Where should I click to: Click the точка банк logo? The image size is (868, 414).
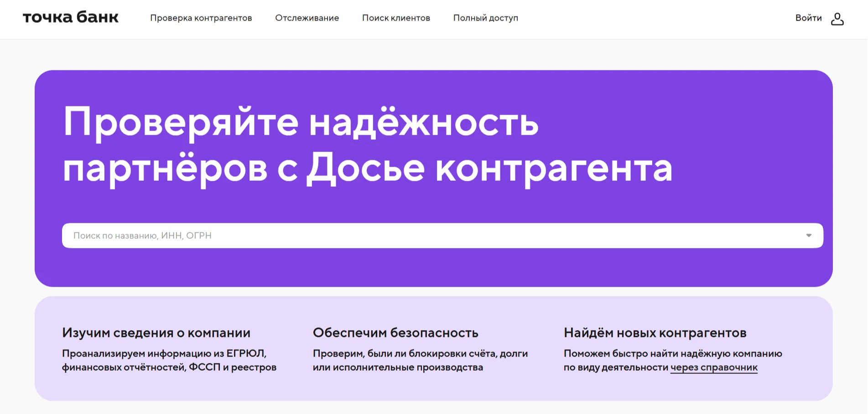coord(70,17)
